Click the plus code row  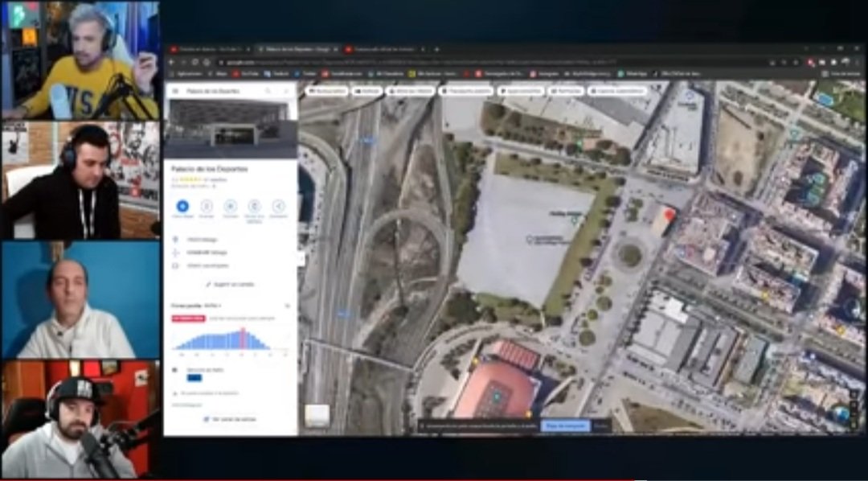231,253
